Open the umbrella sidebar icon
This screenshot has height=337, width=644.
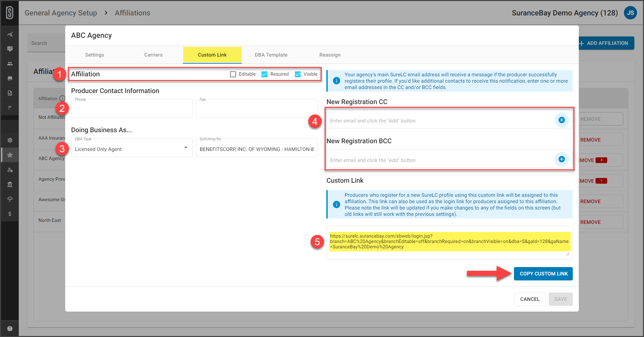click(10, 199)
